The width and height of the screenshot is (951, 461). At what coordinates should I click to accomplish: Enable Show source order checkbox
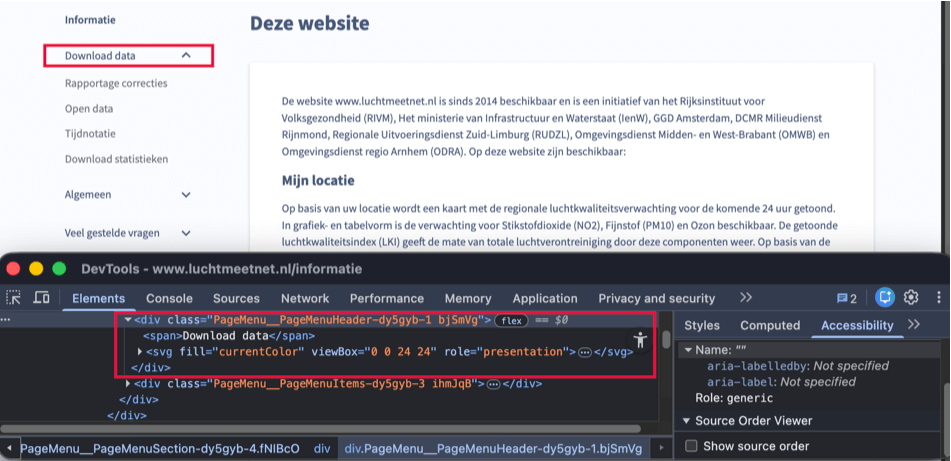691,446
